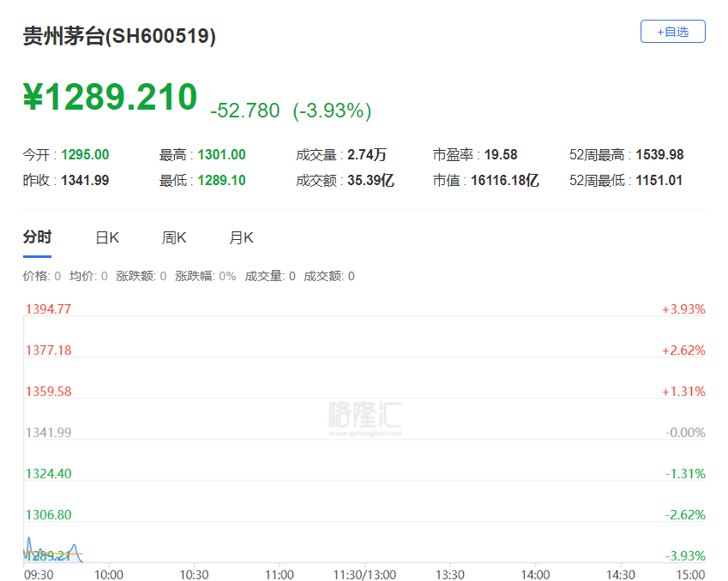
Task: Click the +2.62% right axis label
Action: coord(683,350)
